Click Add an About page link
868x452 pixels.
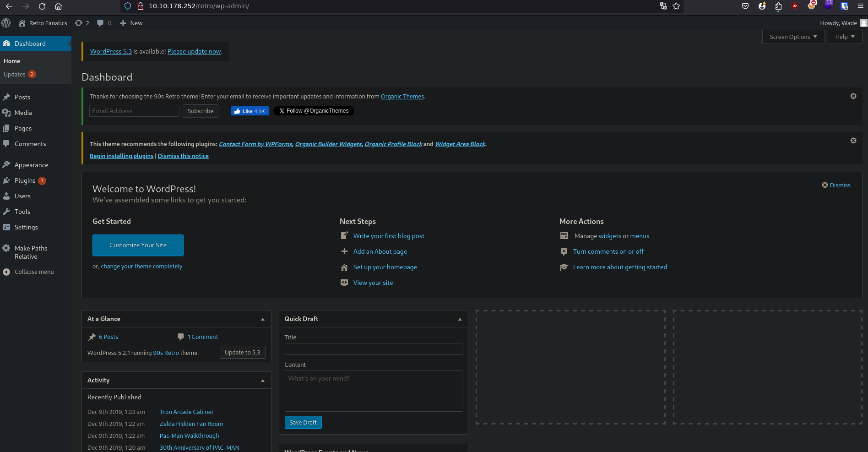(380, 251)
